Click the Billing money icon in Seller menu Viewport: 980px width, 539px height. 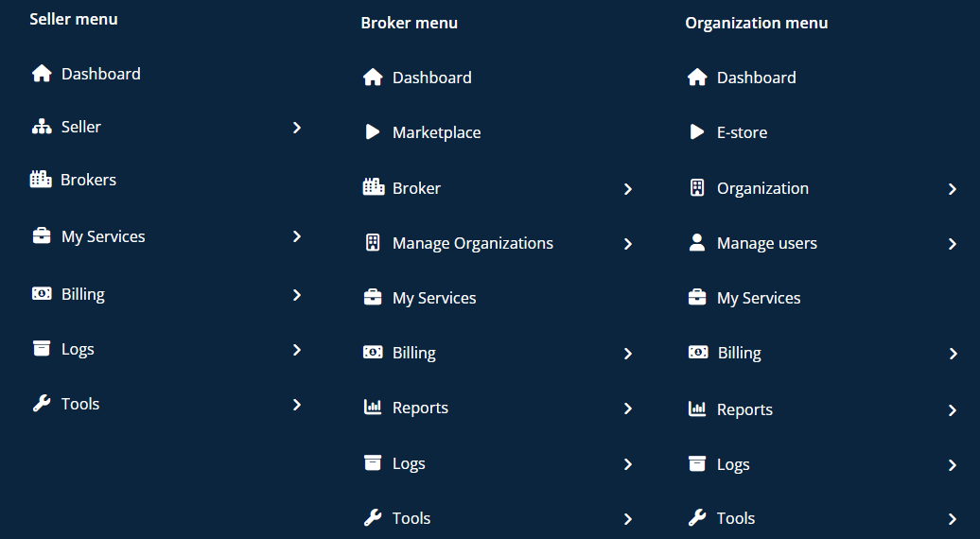(x=42, y=293)
